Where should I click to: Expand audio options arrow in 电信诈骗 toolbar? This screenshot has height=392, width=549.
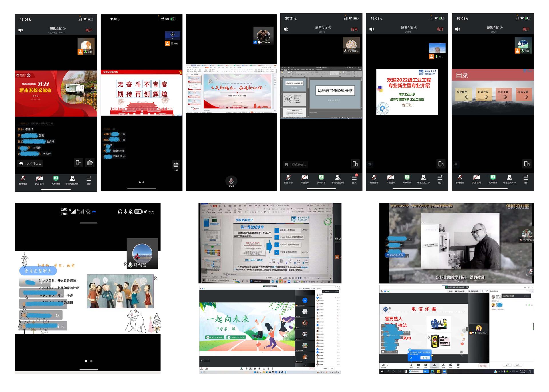click(x=388, y=366)
